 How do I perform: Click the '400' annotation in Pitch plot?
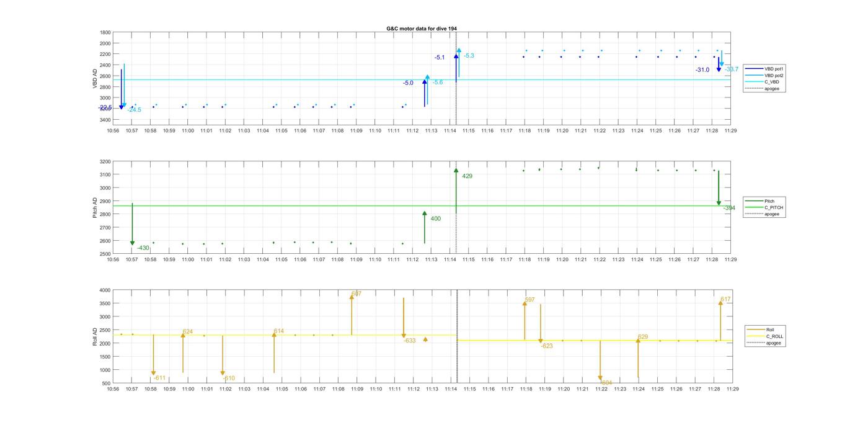435,218
